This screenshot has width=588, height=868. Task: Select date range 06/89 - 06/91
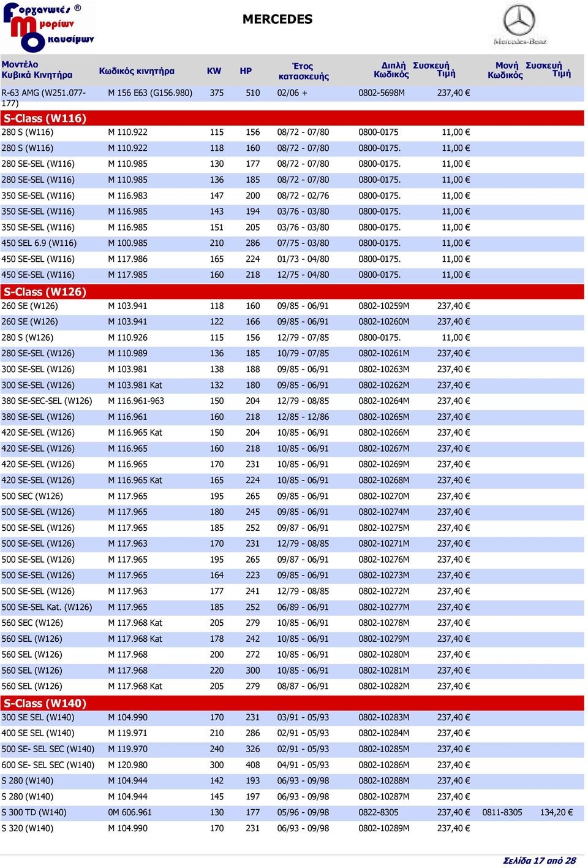303,607
